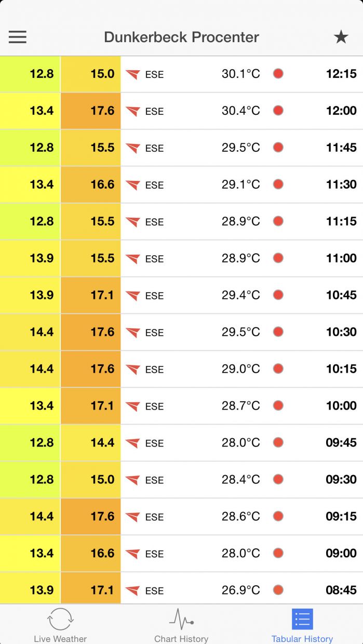
Task: Tap the ESE label in the 11:00 row
Action: coord(154,259)
